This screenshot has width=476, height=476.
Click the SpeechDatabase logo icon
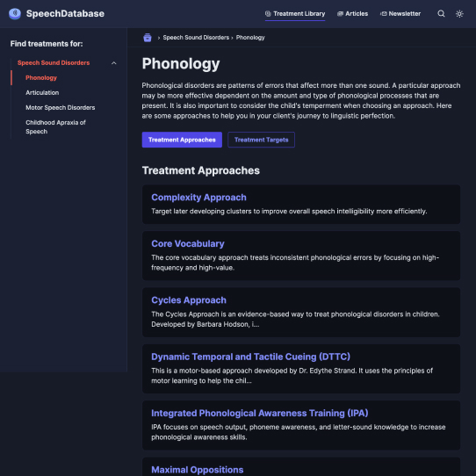[15, 14]
